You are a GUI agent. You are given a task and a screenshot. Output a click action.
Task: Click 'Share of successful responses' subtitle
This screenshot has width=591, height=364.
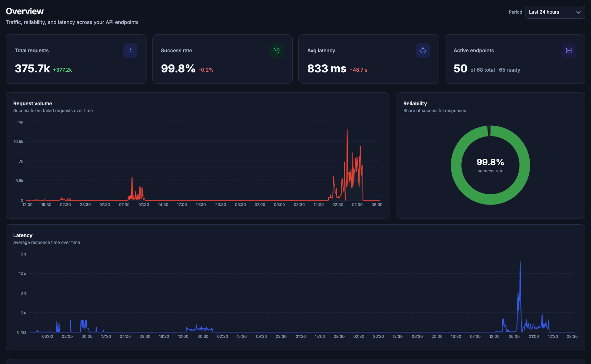coord(434,111)
